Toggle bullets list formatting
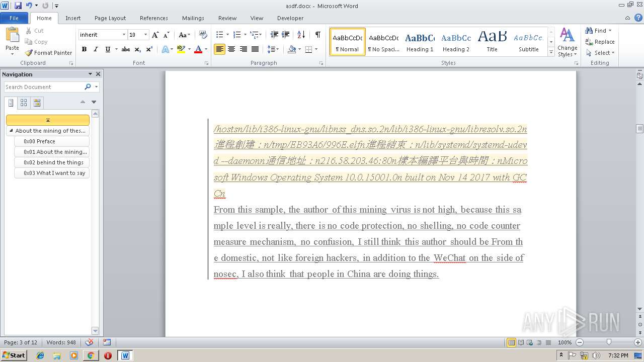Viewport: 644px width, 362px height. pos(219,35)
